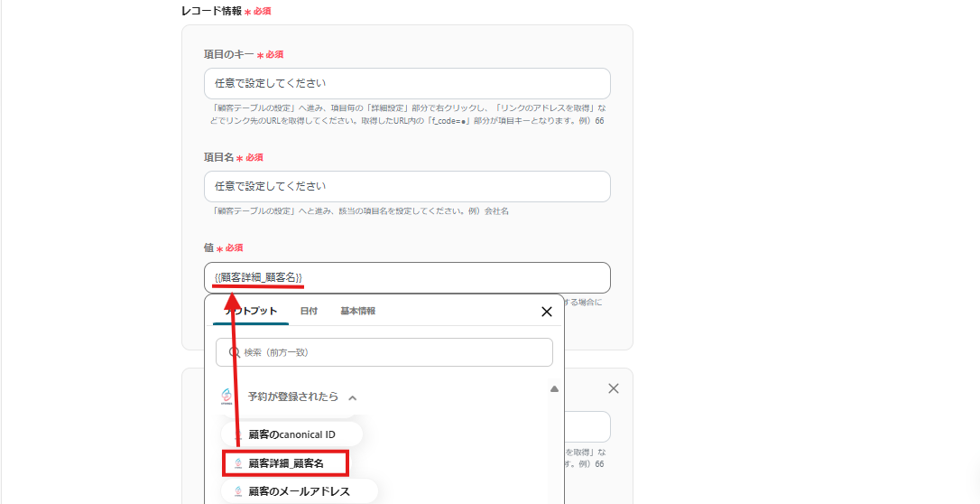Click the help text mentioning f_code

tap(408, 115)
